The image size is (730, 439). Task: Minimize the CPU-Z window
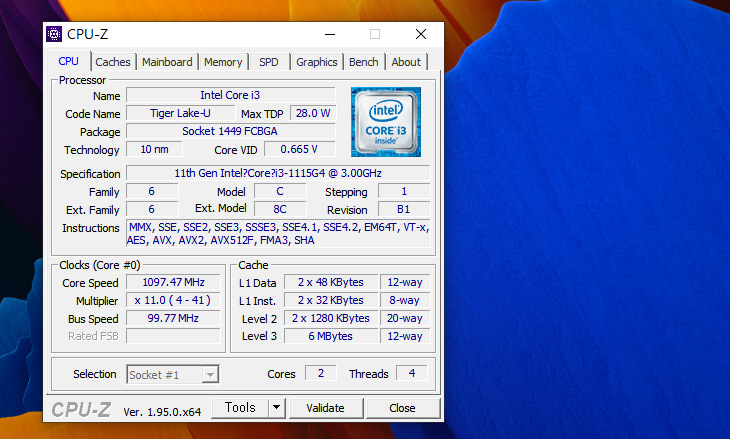click(x=330, y=34)
